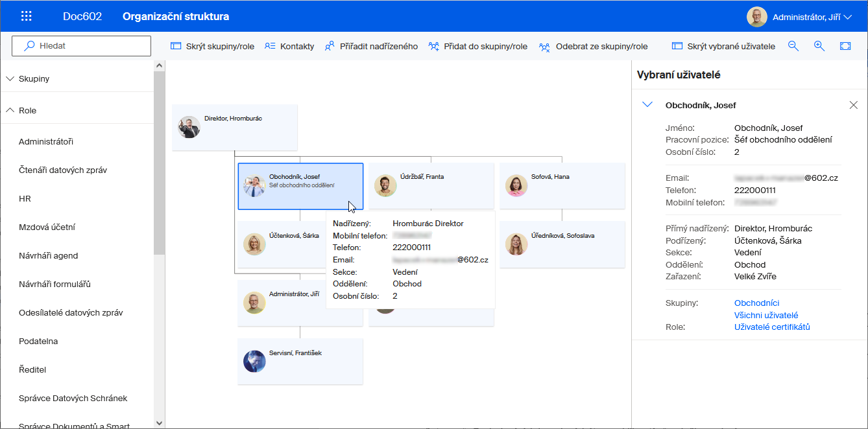Image resolution: width=868 pixels, height=429 pixels.
Task: Open the Všichni uživatelé group link
Action: 766,315
